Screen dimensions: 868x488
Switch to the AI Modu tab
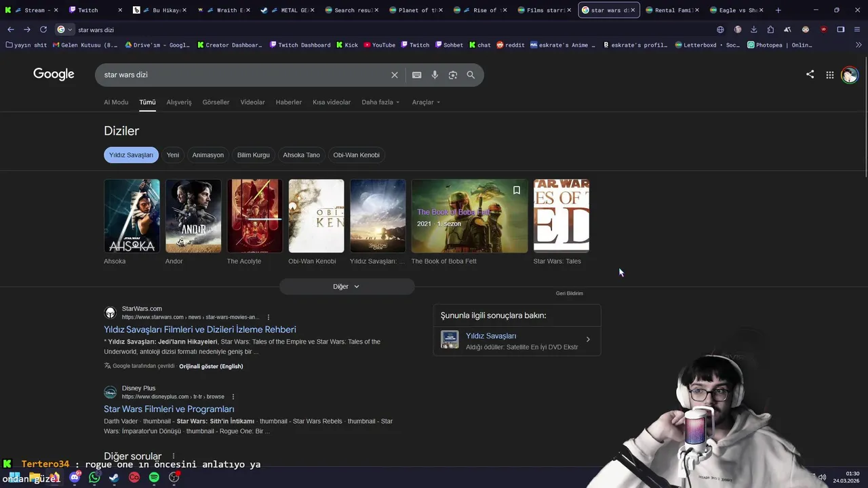coord(116,102)
